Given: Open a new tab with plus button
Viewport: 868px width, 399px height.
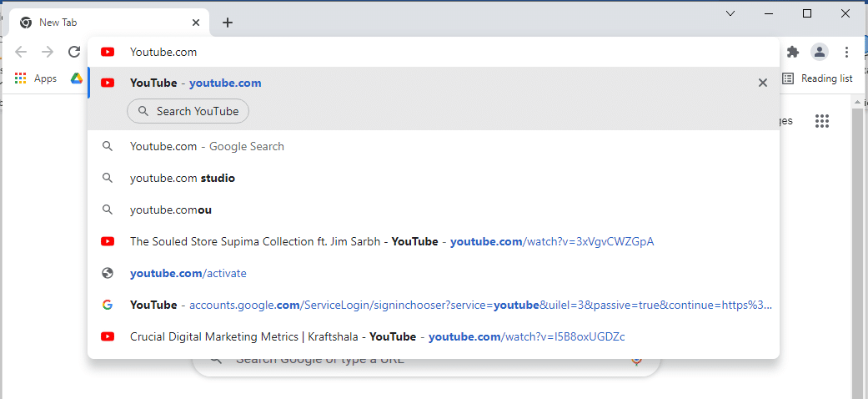Looking at the screenshot, I should click(228, 23).
